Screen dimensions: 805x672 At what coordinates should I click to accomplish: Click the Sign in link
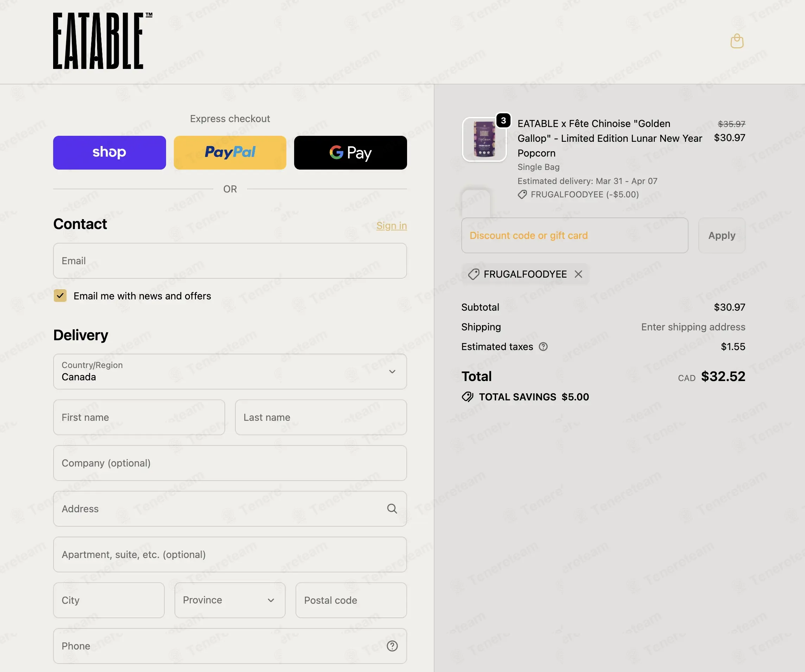(x=391, y=226)
